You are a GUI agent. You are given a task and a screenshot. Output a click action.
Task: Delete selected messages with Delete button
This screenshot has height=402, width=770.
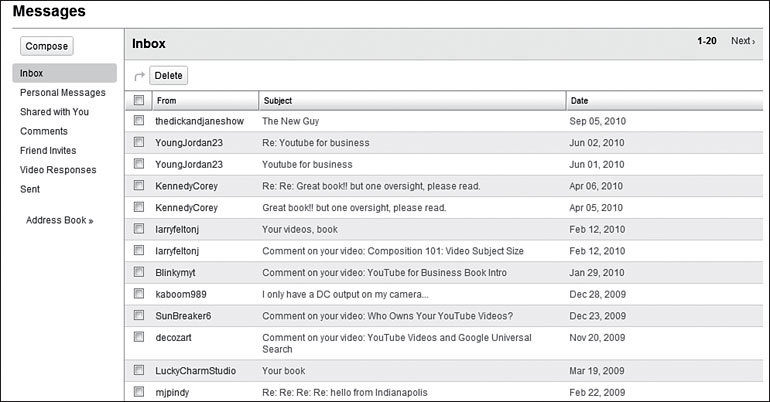tap(168, 76)
